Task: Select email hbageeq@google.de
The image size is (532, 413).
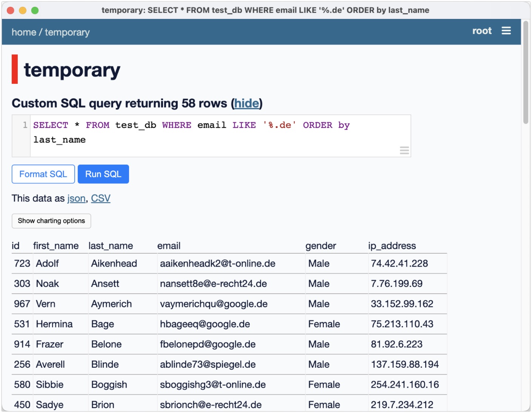Action: 231,324
